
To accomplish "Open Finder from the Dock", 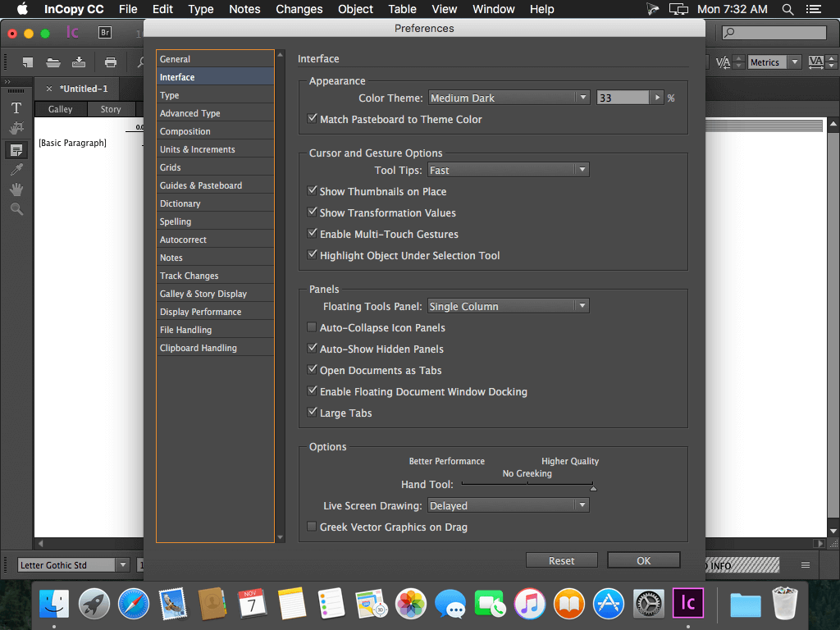I will 54,605.
